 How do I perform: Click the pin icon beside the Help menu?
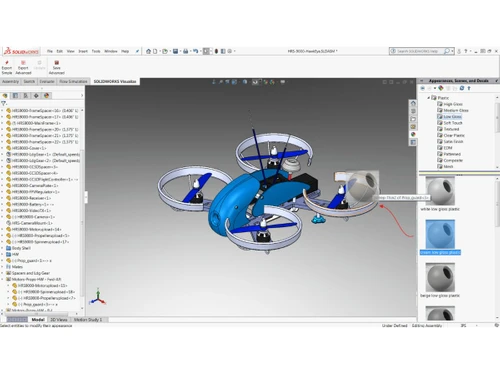coord(137,51)
